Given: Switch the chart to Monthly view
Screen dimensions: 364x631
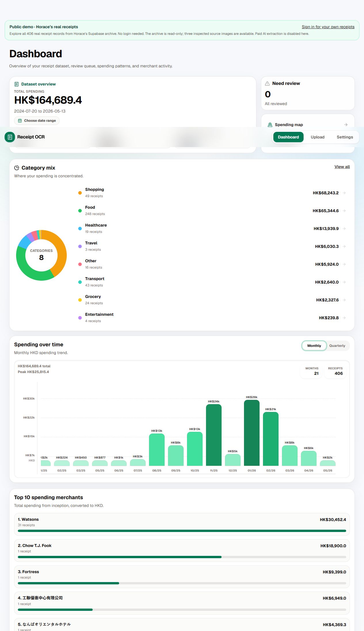Looking at the screenshot, I should 314,346.
